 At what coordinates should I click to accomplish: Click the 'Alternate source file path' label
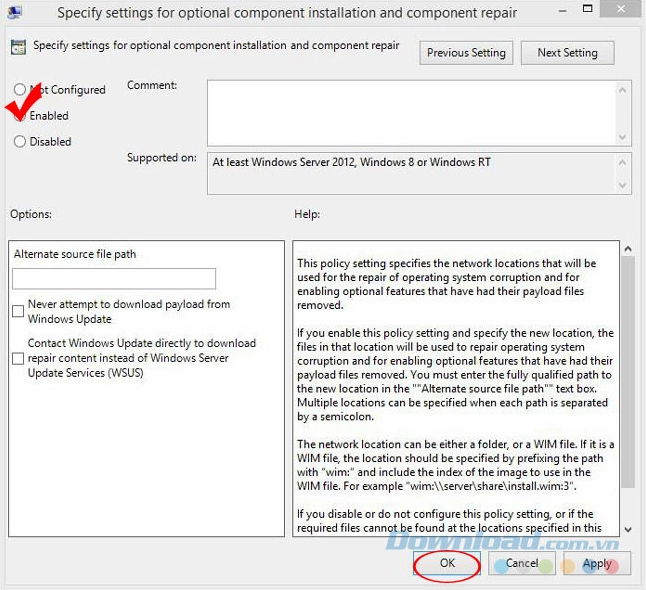pos(75,254)
